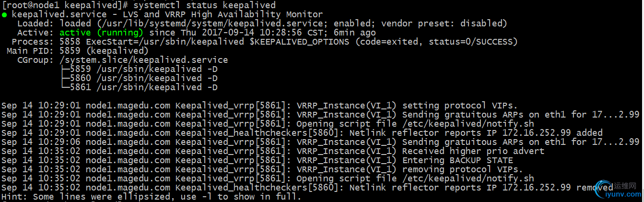Viewport: 644px width, 202px height.
Task: Click the 5859 keepalived -D process entry
Action: (140, 69)
